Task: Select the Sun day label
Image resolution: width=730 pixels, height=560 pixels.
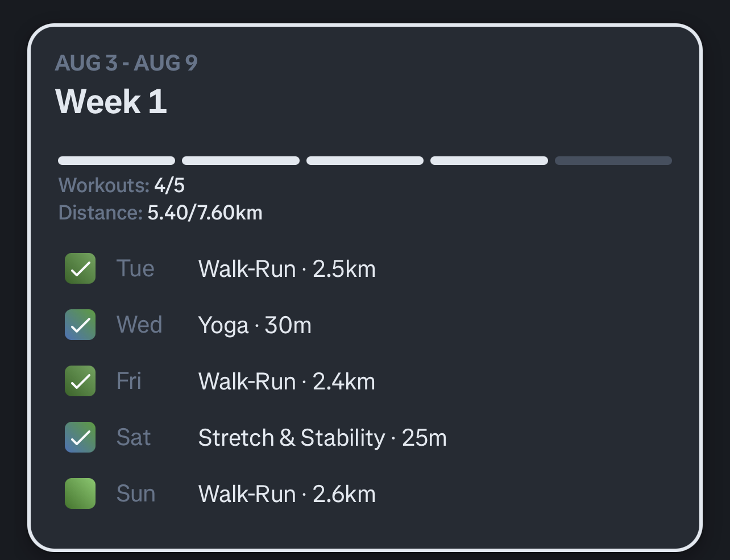Action: (136, 493)
